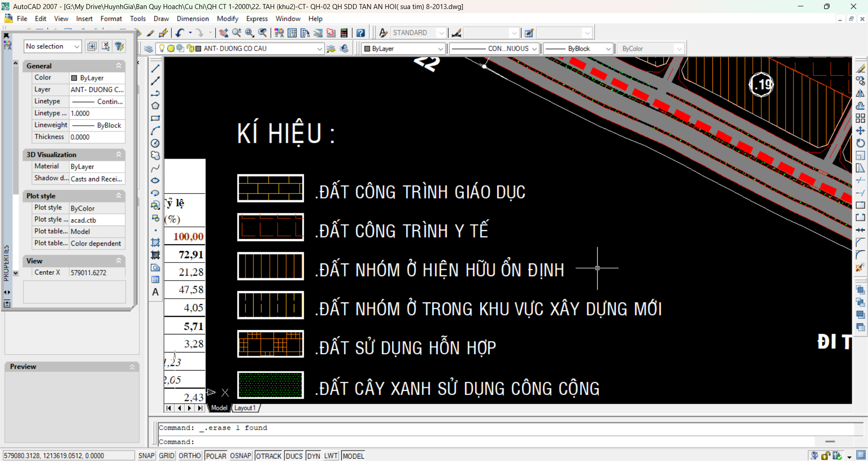Click the Move tool in modify toolbar
The height and width of the screenshot is (461, 868).
[x=860, y=131]
